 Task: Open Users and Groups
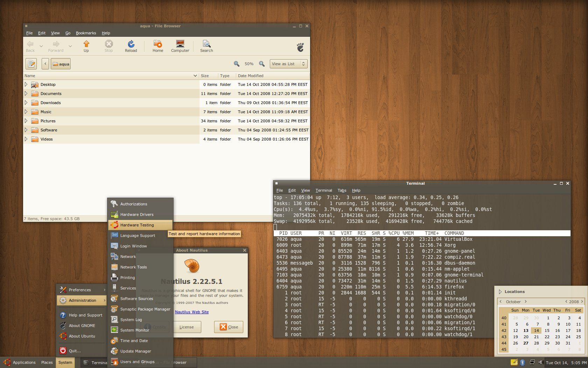click(x=140, y=362)
